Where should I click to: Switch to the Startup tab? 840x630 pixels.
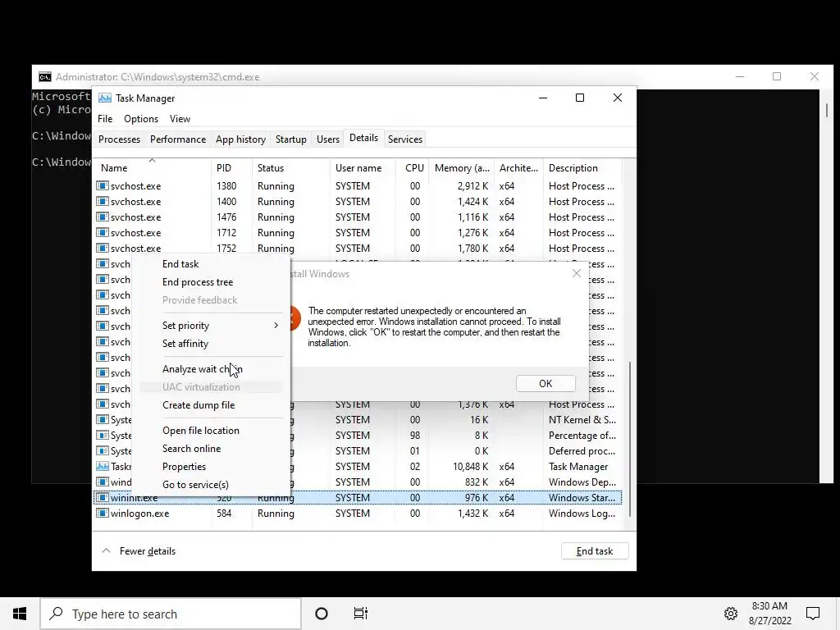pyautogui.click(x=291, y=139)
